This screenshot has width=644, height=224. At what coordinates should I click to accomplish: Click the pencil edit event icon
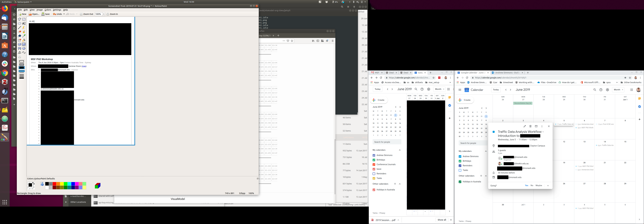click(x=525, y=126)
